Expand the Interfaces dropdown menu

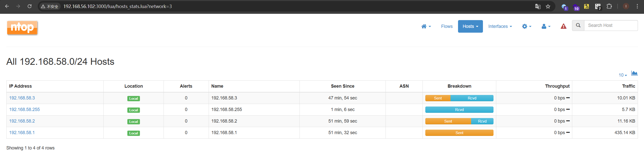point(500,26)
